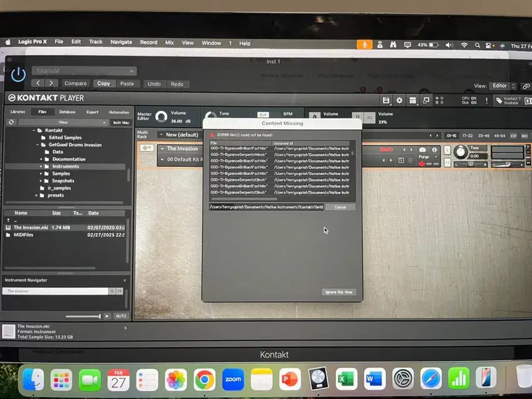This screenshot has height=399, width=532.
Task: Open Zoom from the Dock
Action: (233, 380)
